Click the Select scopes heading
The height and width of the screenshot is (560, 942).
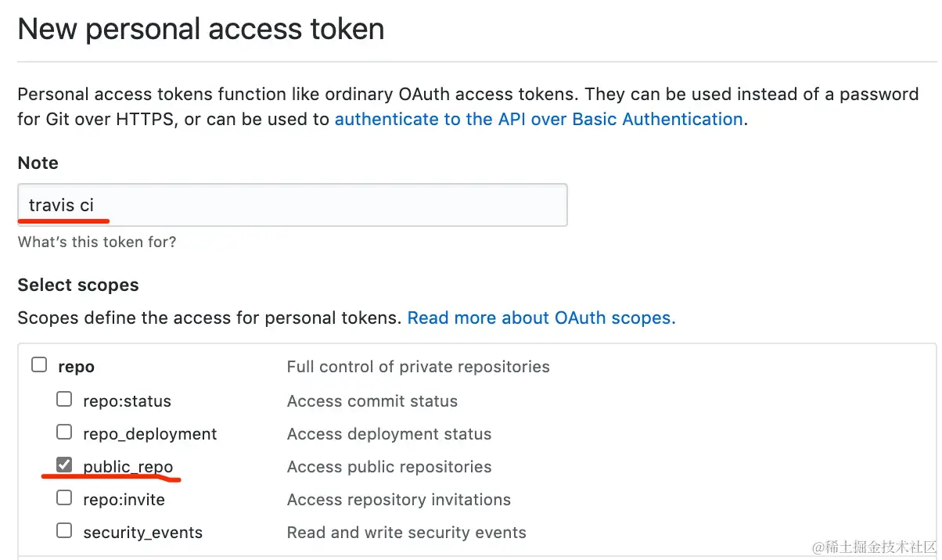point(78,285)
